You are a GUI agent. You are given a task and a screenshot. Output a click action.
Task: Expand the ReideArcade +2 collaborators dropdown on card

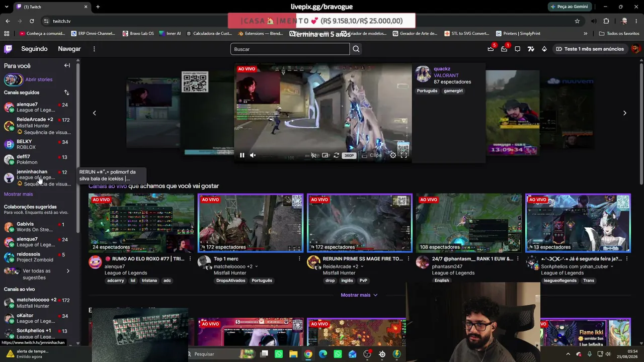[363, 266]
